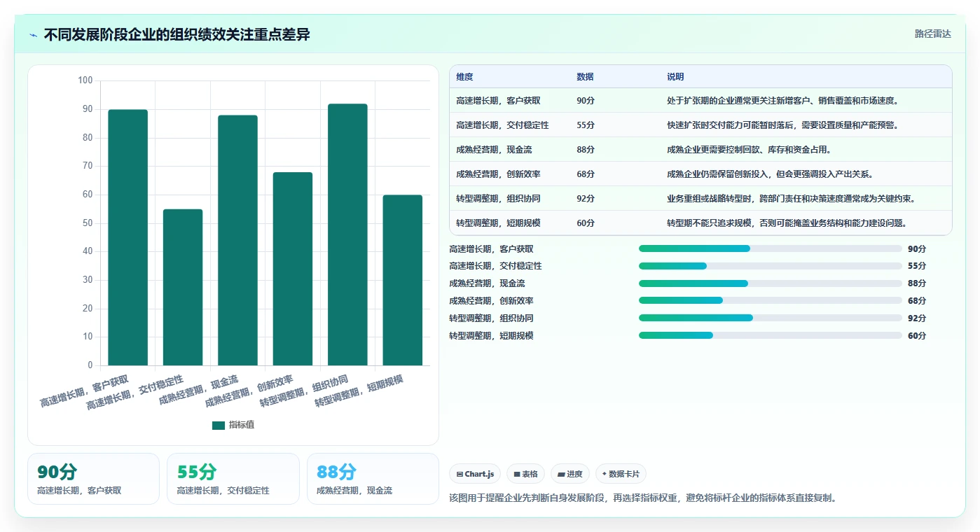This screenshot has height=532, width=980.
Task: Open the 55分 高速增长期，交付稳定性 card
Action: click(233, 479)
